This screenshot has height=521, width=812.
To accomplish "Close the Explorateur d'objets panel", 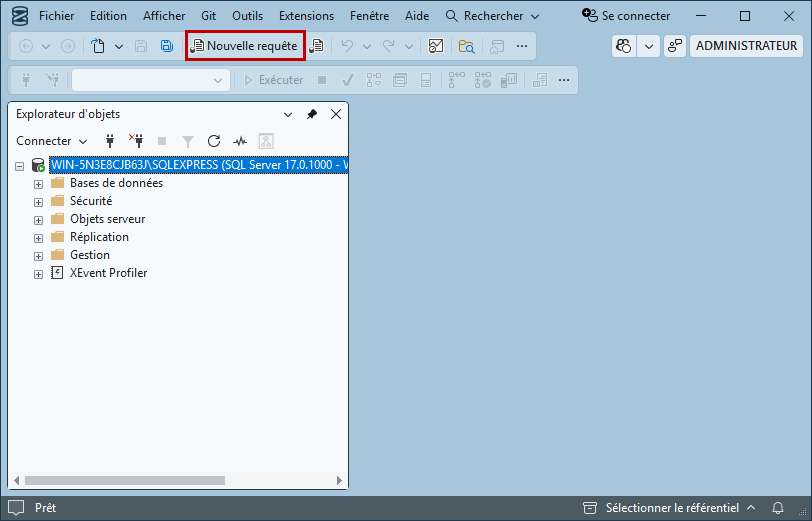I will [x=336, y=114].
